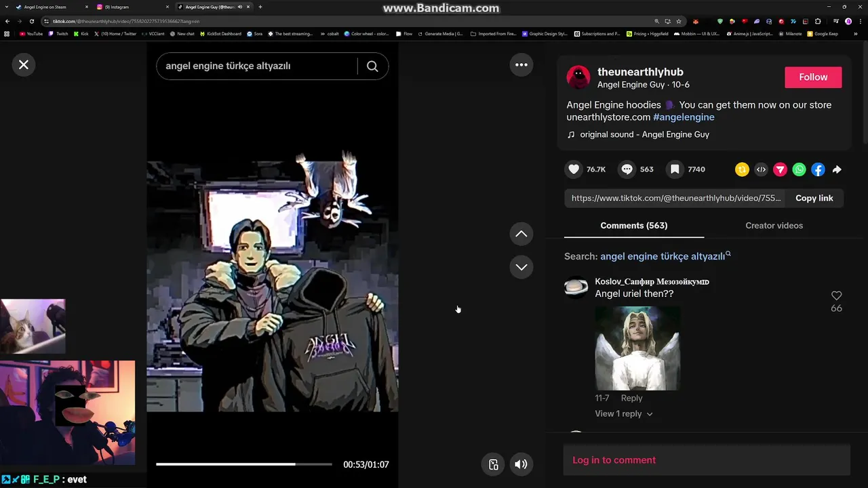This screenshot has height=488, width=868.
Task: Open suggested search angel engine türkçe altyazılı
Action: (665, 256)
